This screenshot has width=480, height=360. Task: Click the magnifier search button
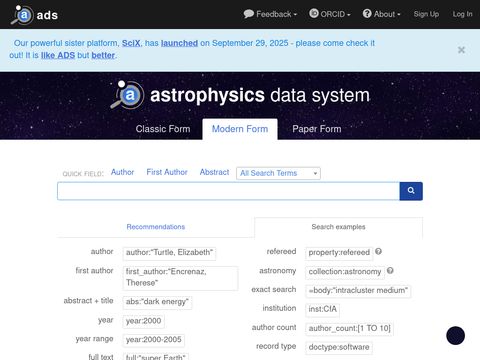coord(411,191)
